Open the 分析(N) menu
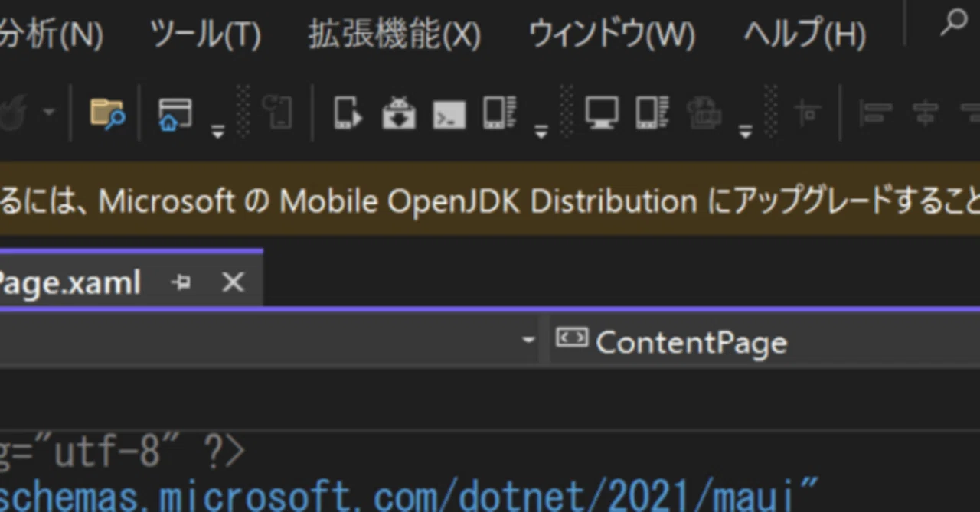Screen dimensions: 980x512 pyautogui.click(x=51, y=34)
